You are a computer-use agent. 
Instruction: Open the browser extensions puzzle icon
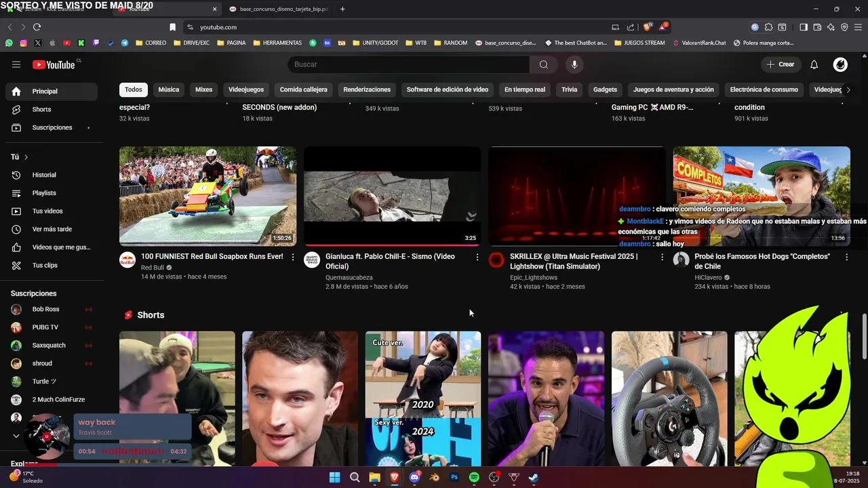point(768,27)
